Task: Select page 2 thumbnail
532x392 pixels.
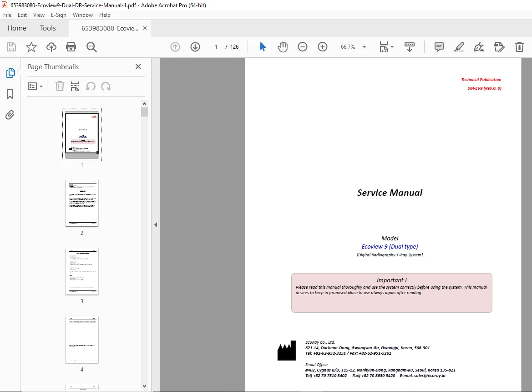Action: coord(82,203)
